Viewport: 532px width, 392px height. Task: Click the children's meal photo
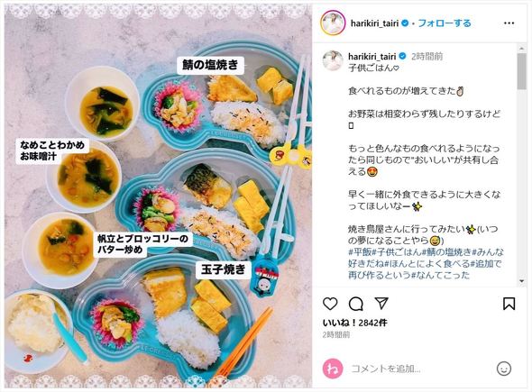pyautogui.click(x=158, y=196)
